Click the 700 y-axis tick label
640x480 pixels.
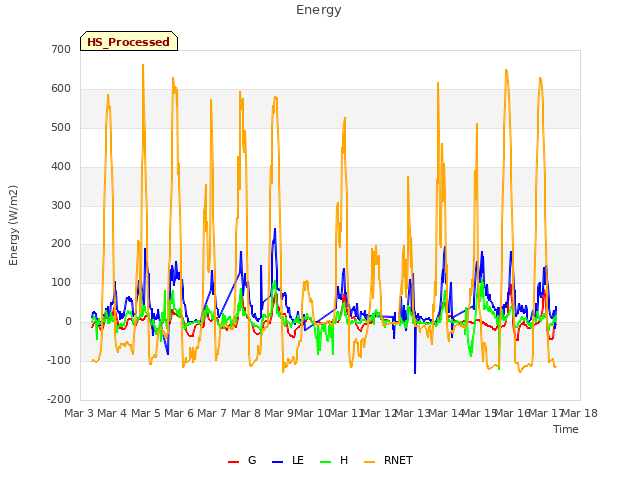tap(61, 49)
